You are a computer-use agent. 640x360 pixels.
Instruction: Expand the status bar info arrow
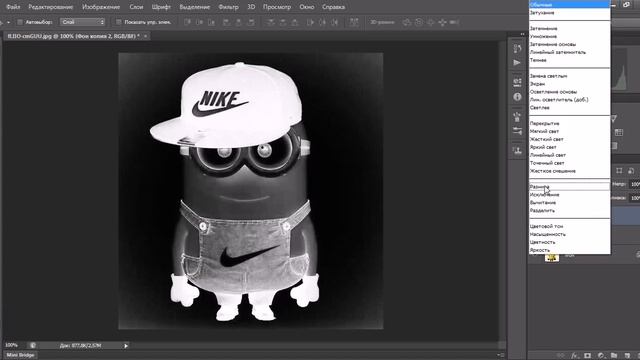[126, 346]
